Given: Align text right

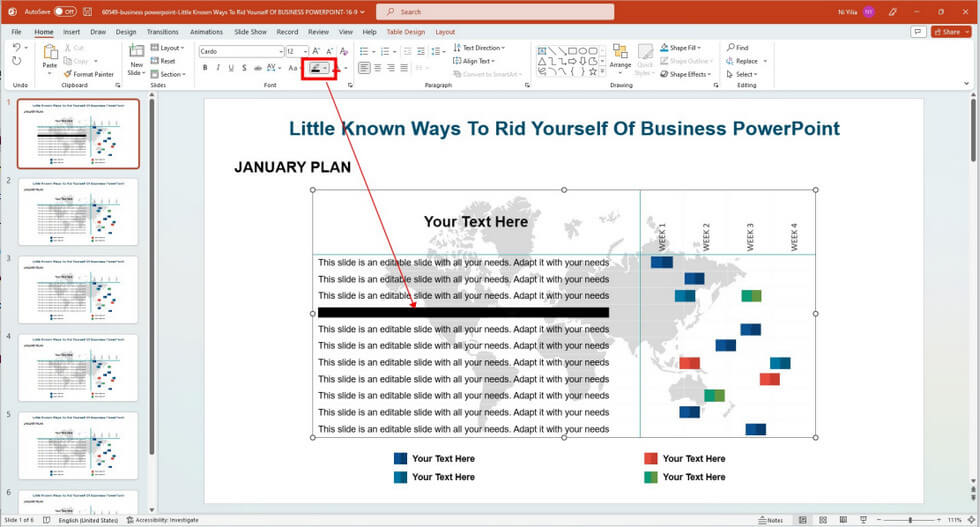Looking at the screenshot, I should [x=391, y=68].
